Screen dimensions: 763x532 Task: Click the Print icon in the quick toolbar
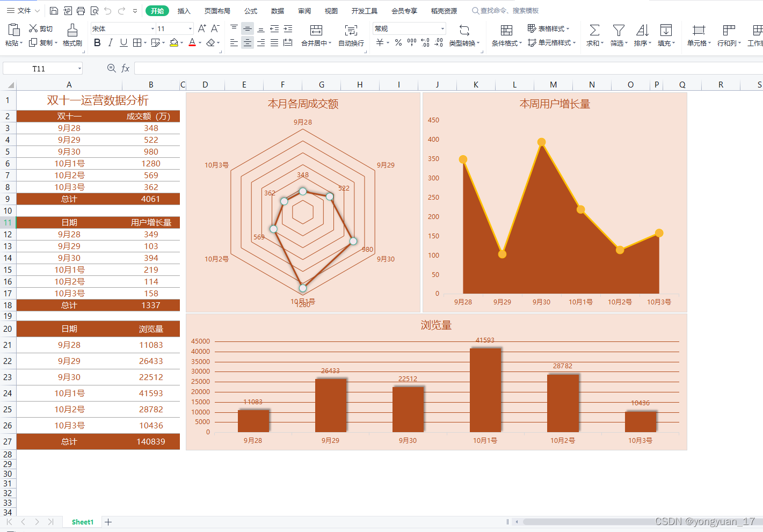tap(81, 11)
